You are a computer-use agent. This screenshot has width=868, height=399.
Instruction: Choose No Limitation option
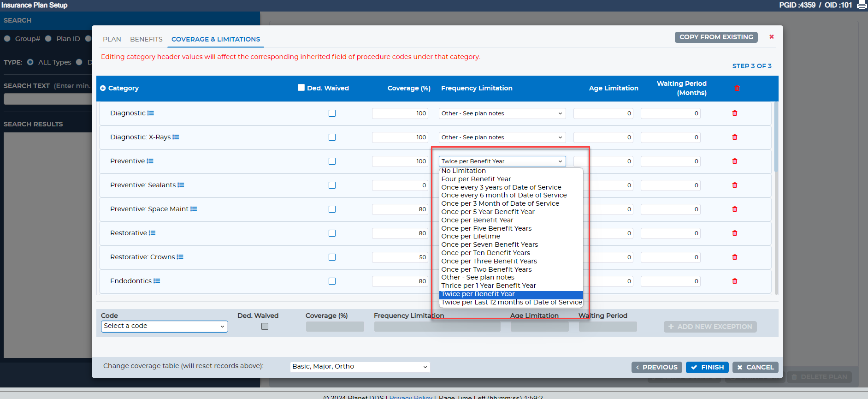tap(511, 171)
